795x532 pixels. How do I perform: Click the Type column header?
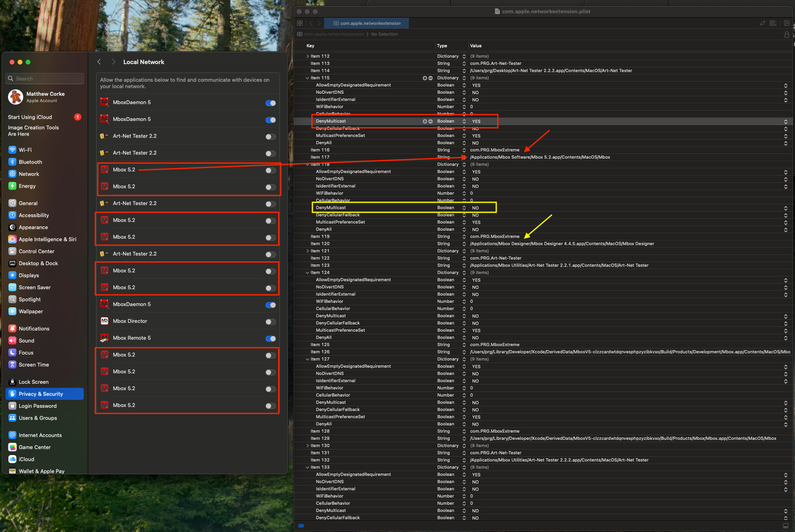(442, 46)
